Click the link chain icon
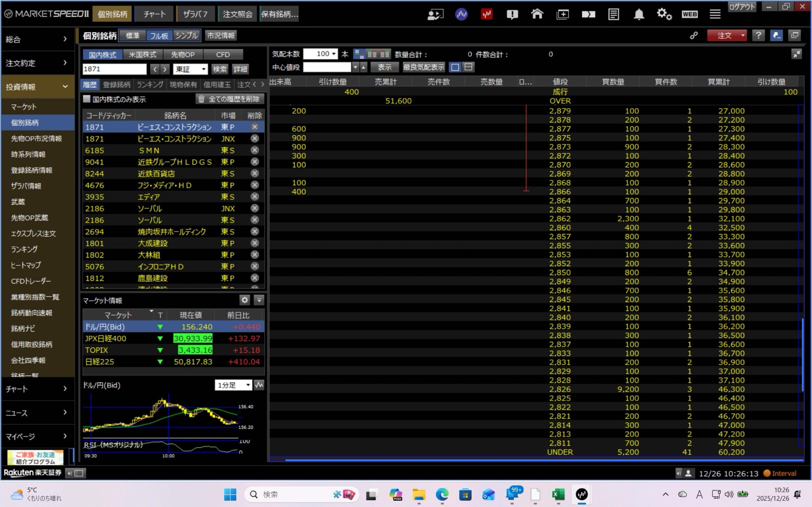Screen dimensions: 812x507 694,36
